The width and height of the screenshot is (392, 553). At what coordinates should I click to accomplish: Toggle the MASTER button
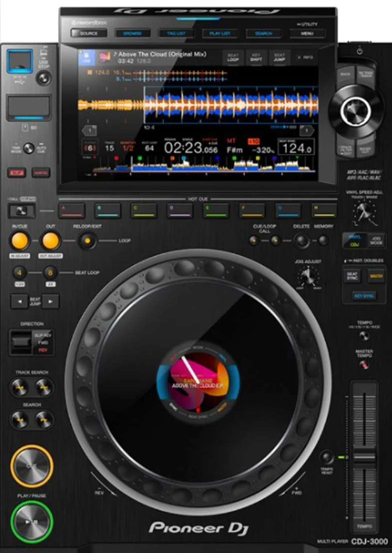click(x=376, y=276)
